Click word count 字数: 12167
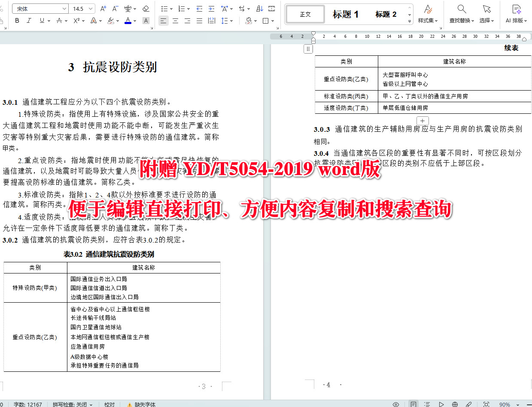Image resolution: width=532 pixels, height=407 pixels. coord(28,404)
